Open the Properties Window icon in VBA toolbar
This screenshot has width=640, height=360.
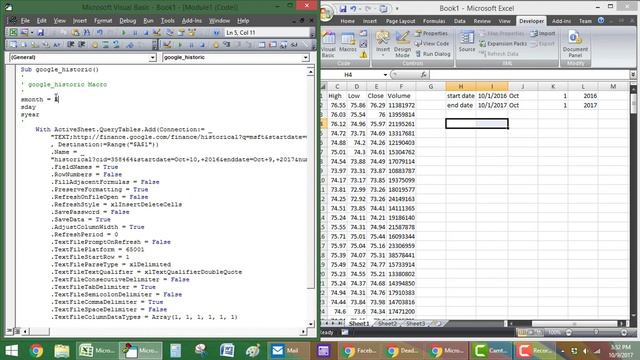click(x=180, y=32)
